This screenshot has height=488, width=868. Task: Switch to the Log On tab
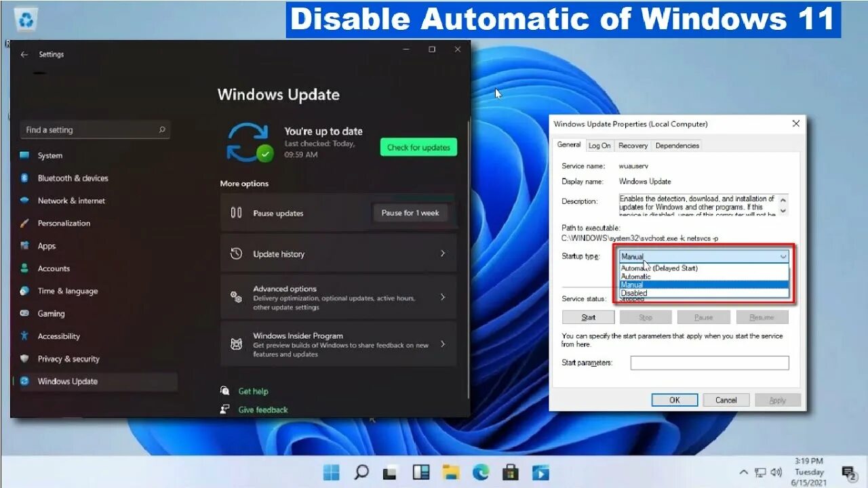[x=599, y=146]
